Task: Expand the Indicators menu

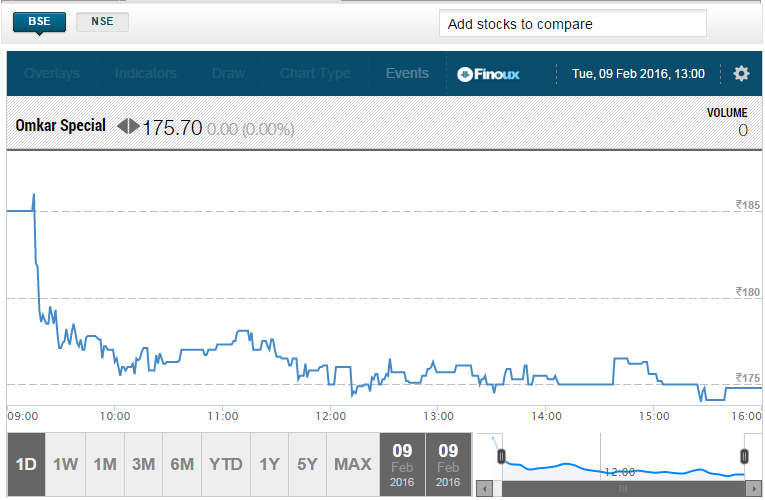Action: click(145, 73)
